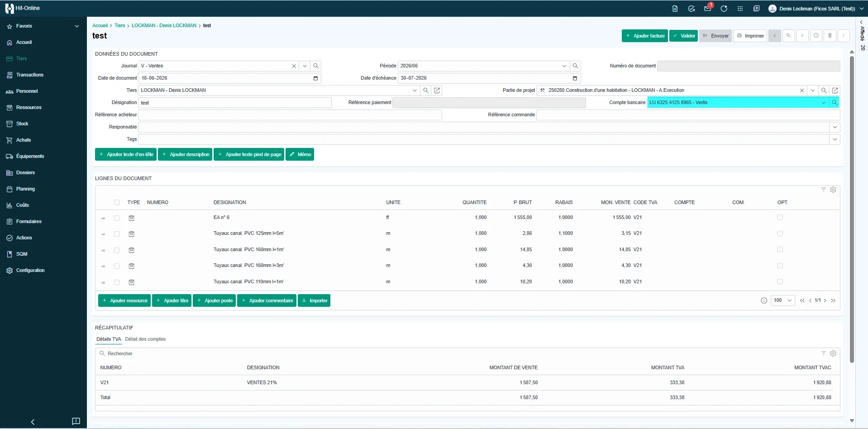Open Tiers record in external link icon
The height and width of the screenshot is (429, 868).
(437, 91)
